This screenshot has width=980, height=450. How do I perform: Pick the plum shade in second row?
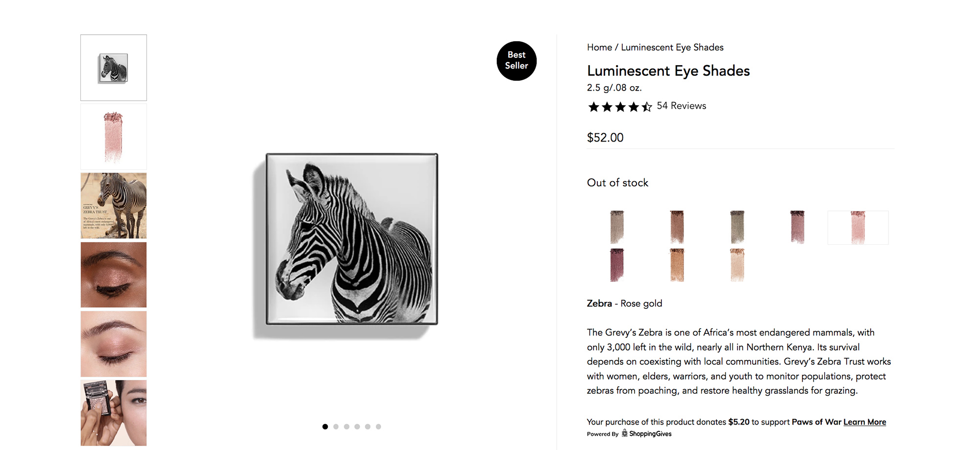617,265
